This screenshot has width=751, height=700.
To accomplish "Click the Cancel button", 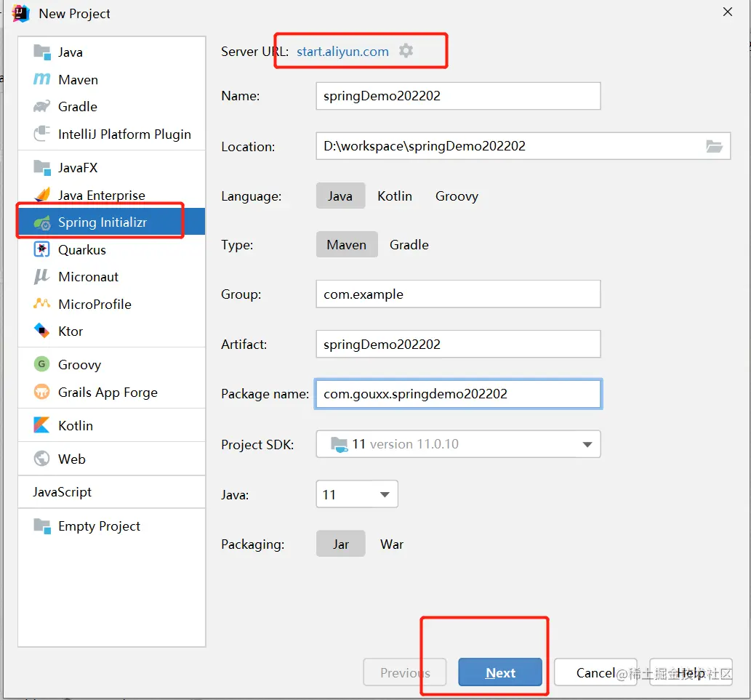I will coord(596,672).
